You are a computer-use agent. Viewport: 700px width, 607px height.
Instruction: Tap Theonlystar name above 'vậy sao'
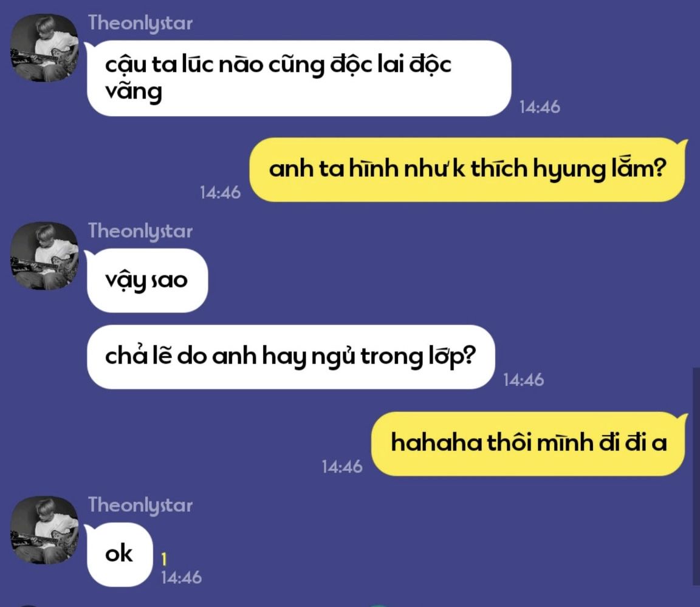pyautogui.click(x=140, y=231)
